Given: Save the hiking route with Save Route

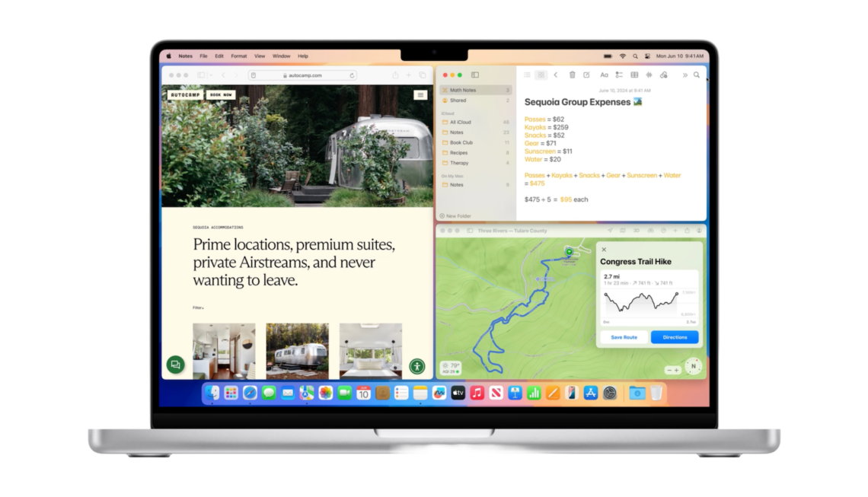Looking at the screenshot, I should (x=624, y=337).
